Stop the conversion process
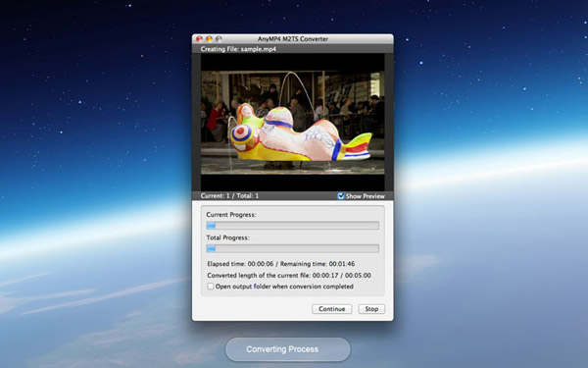Image resolution: width=588 pixels, height=368 pixels. [371, 309]
